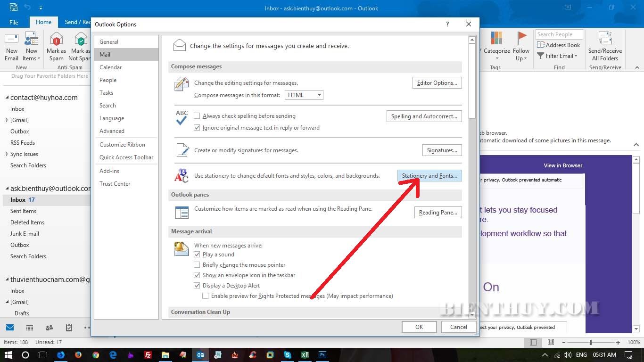644x362 pixels.
Task: Open Excel from the taskbar
Action: click(305, 355)
